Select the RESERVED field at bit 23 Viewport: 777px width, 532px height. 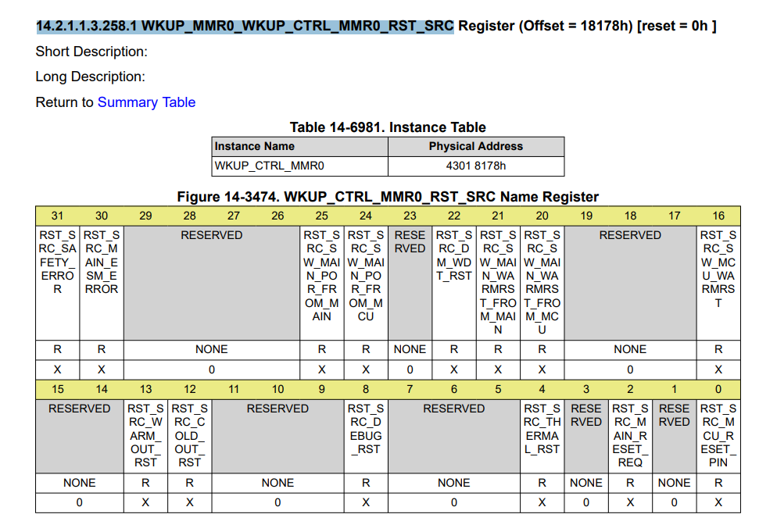point(410,283)
